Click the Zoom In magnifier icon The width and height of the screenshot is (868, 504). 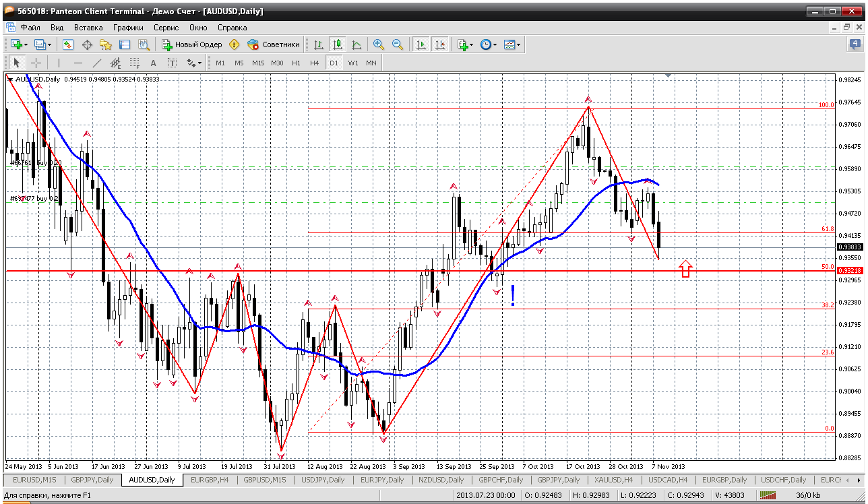tap(379, 44)
